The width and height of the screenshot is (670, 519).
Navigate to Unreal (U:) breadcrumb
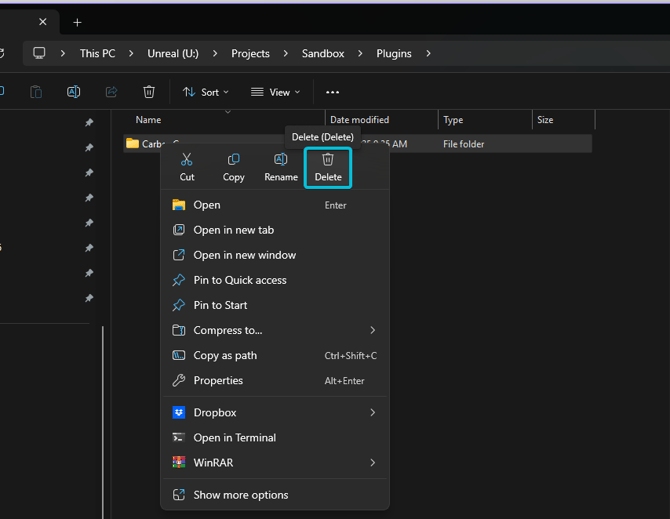pos(173,53)
